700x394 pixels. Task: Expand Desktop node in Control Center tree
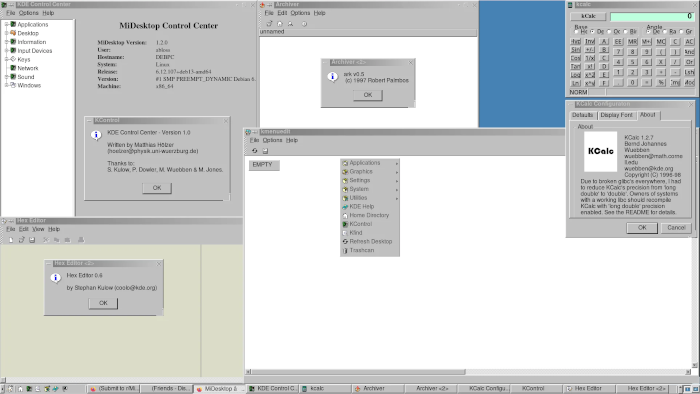pos(7,33)
